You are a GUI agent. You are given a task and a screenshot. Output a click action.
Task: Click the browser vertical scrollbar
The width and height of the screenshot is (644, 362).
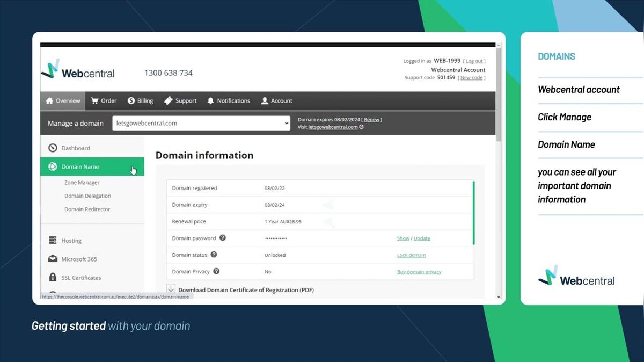[x=499, y=94]
